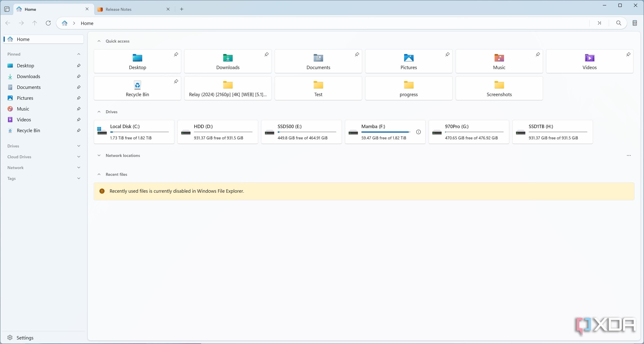Click the Settings gear in the sidebar
The height and width of the screenshot is (344, 644).
10,337
